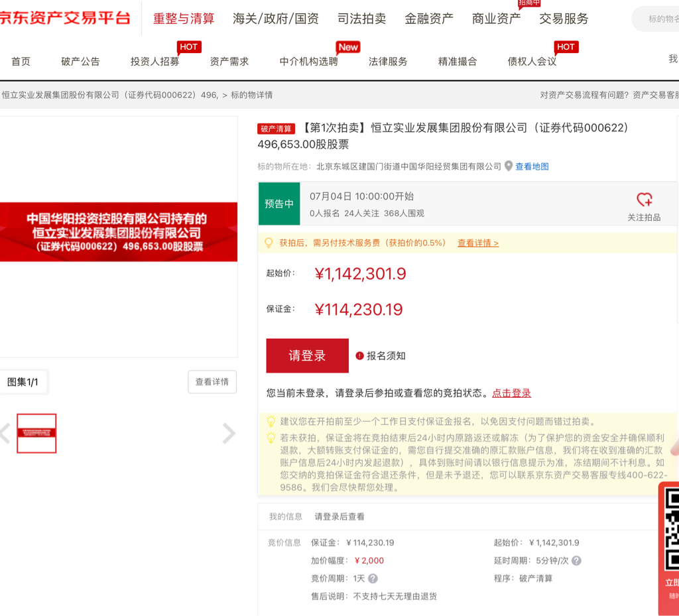This screenshot has height=616, width=679.
Task: Click the lightbulb icon by 若未获拍
Action: tap(271, 438)
